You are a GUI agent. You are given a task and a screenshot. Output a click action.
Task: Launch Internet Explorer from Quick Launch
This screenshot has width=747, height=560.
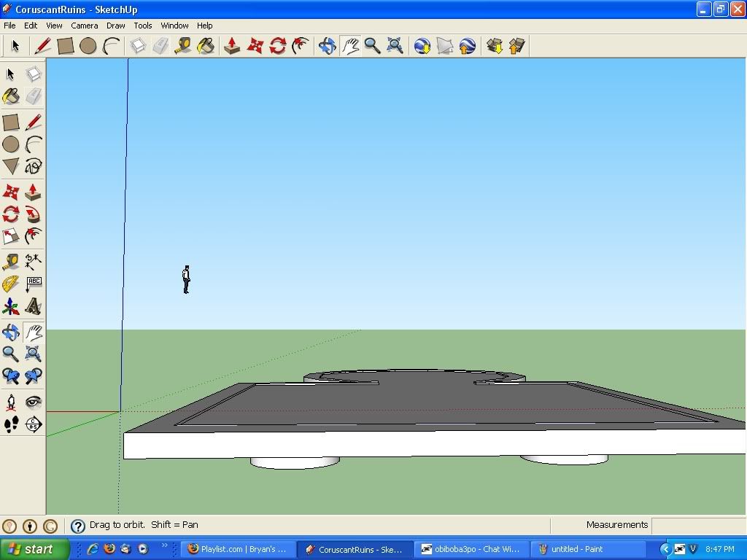93,549
